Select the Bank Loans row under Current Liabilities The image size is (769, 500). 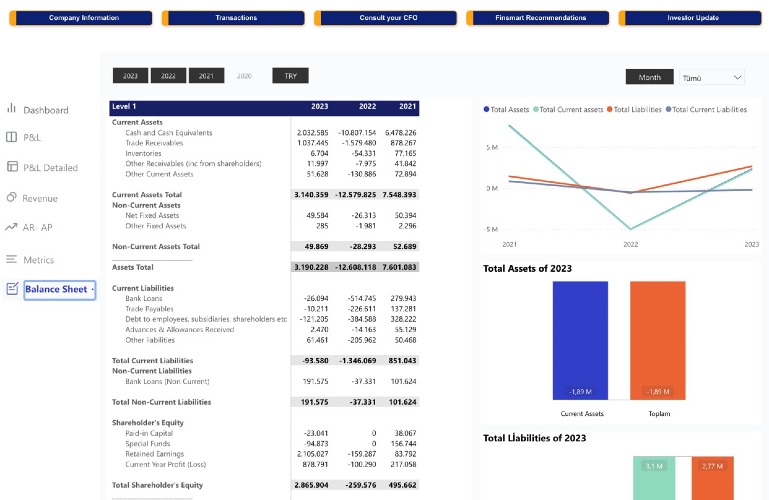tap(264, 298)
